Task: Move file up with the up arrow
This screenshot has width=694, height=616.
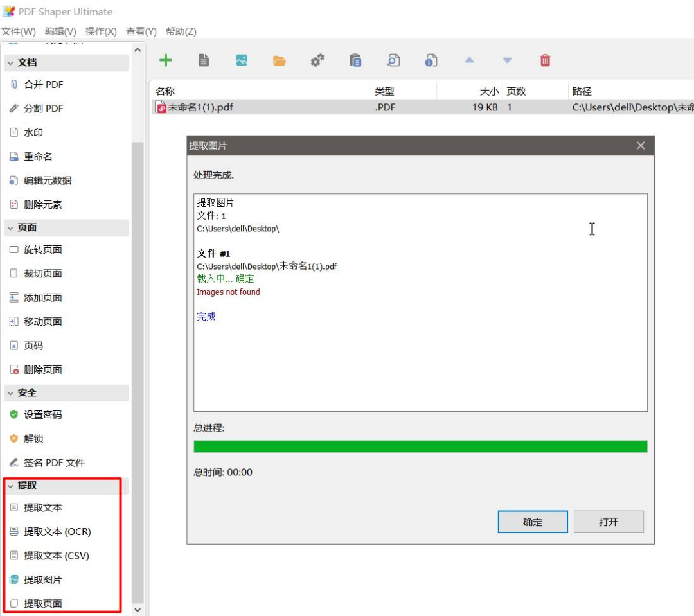Action: coord(469,60)
